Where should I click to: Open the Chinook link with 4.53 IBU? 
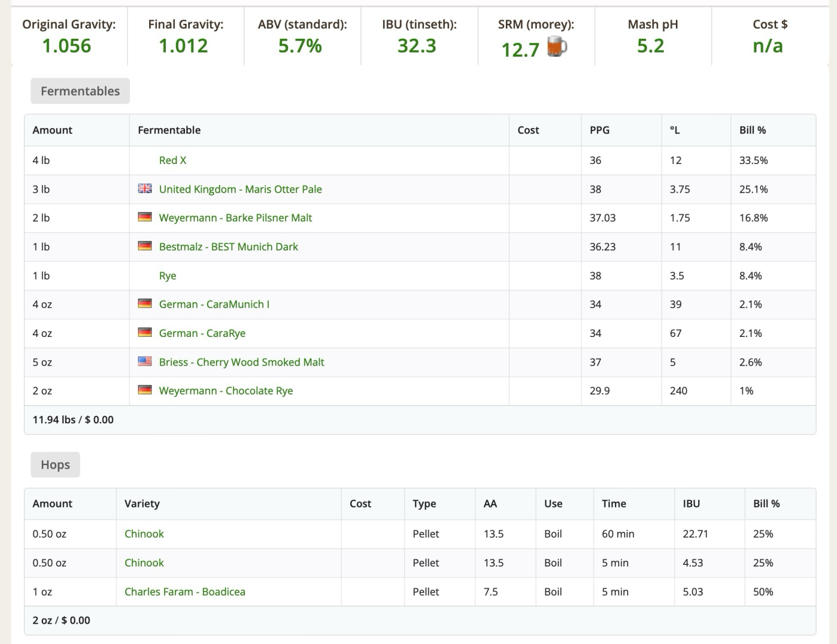click(x=144, y=562)
